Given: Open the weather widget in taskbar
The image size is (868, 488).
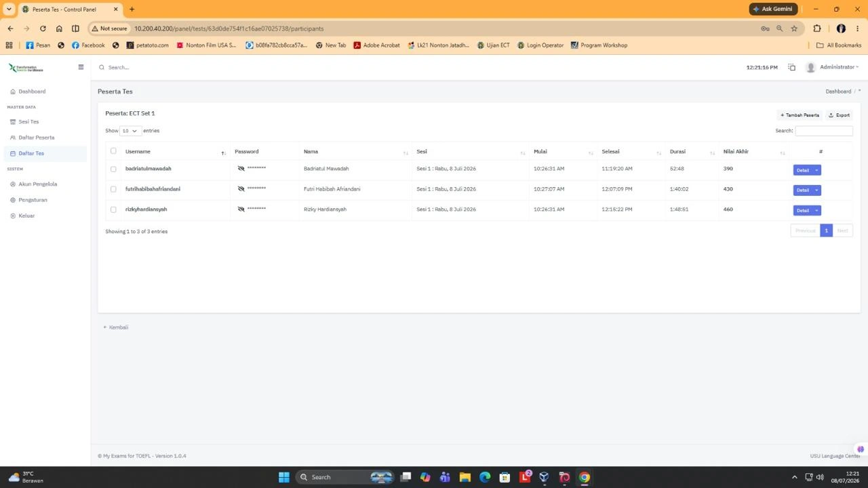Looking at the screenshot, I should [26, 477].
